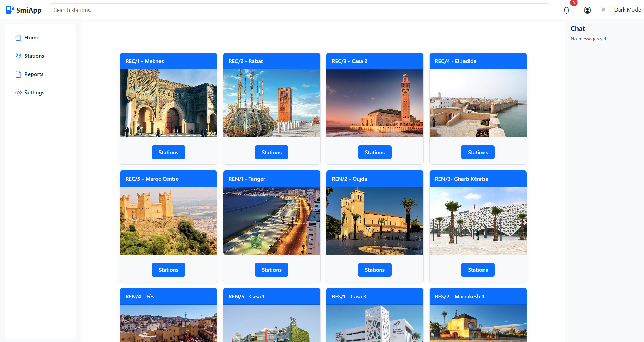Select the REC/2 - Rabat tower photo

[x=271, y=103]
